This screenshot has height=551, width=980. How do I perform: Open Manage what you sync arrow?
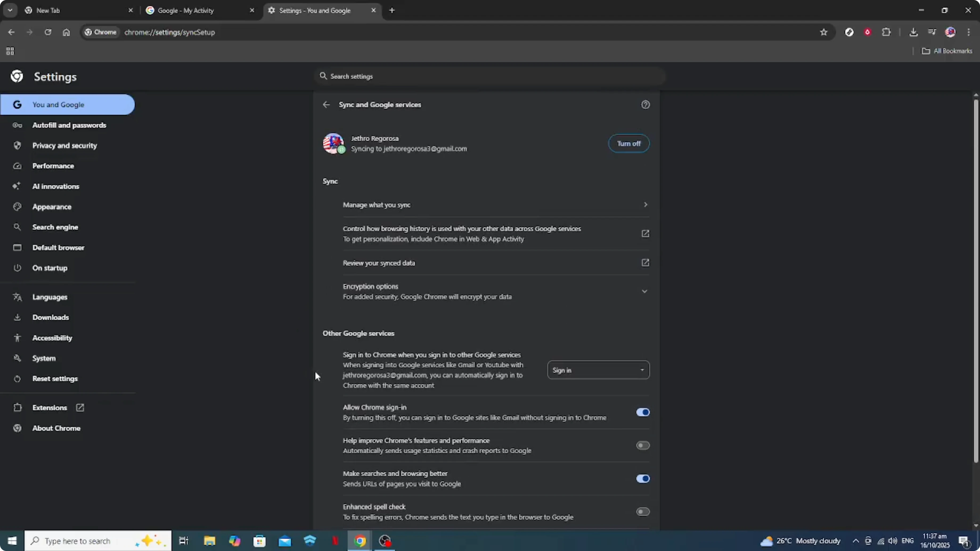pyautogui.click(x=645, y=205)
